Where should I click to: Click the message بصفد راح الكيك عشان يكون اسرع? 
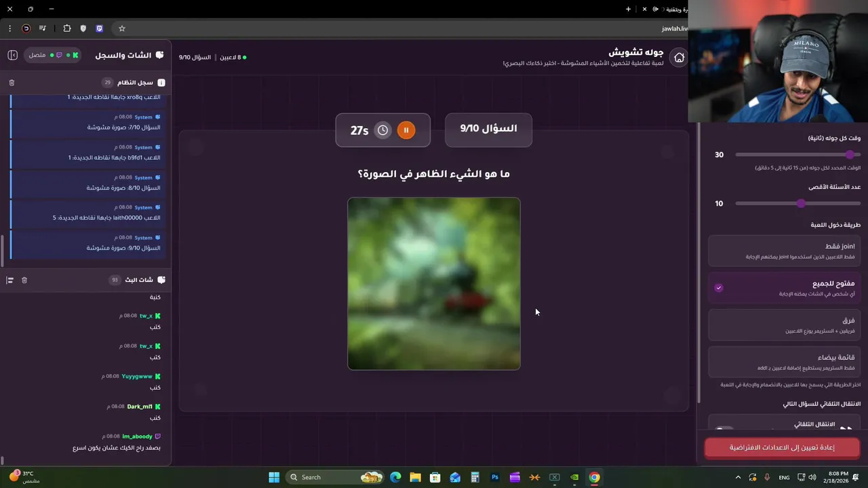pyautogui.click(x=117, y=448)
